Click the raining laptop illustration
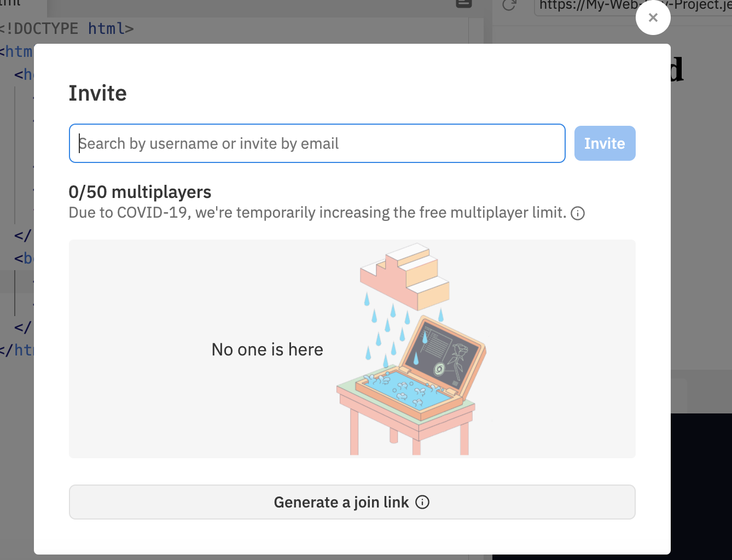This screenshot has height=560, width=732. tap(411, 349)
